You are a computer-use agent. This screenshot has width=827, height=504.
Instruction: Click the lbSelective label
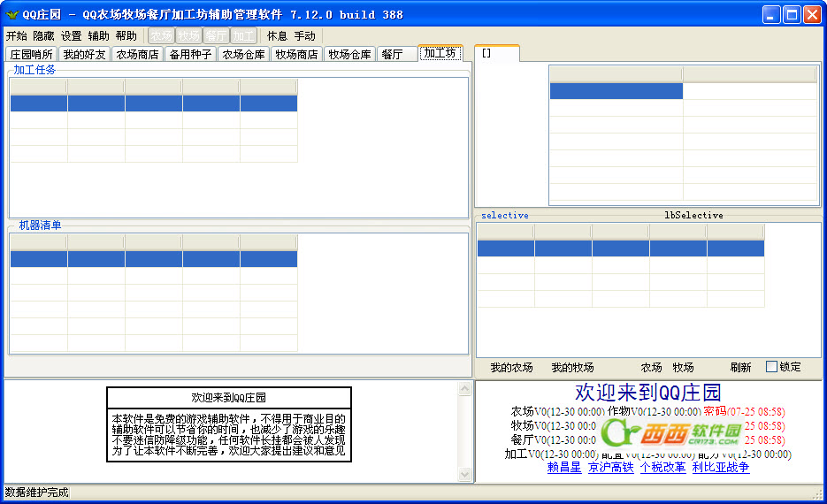(693, 215)
